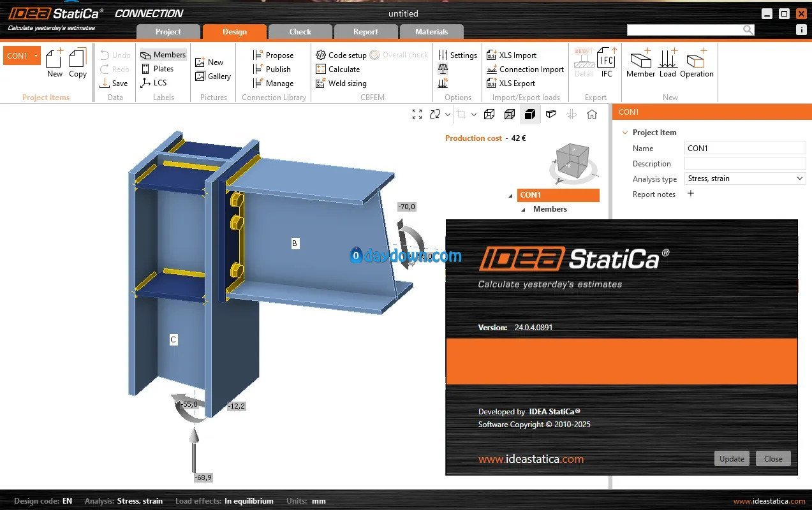Publish connection to the library
This screenshot has width=812, height=510.
pyautogui.click(x=272, y=69)
